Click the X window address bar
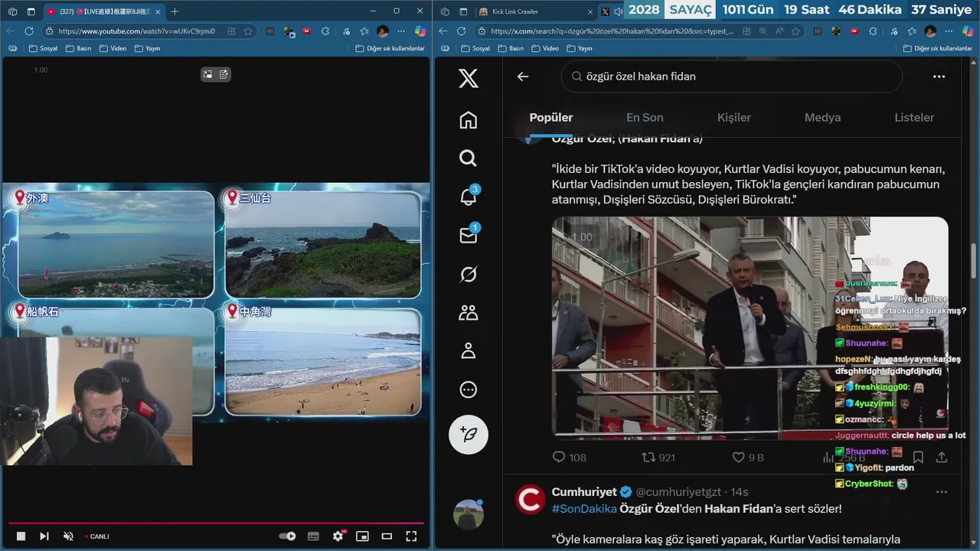The width and height of the screenshot is (980, 551). (611, 31)
